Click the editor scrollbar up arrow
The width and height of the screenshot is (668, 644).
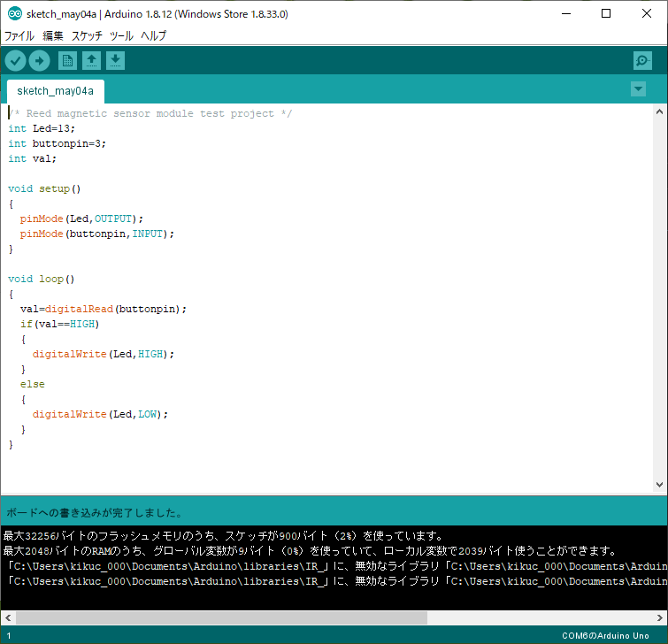660,111
